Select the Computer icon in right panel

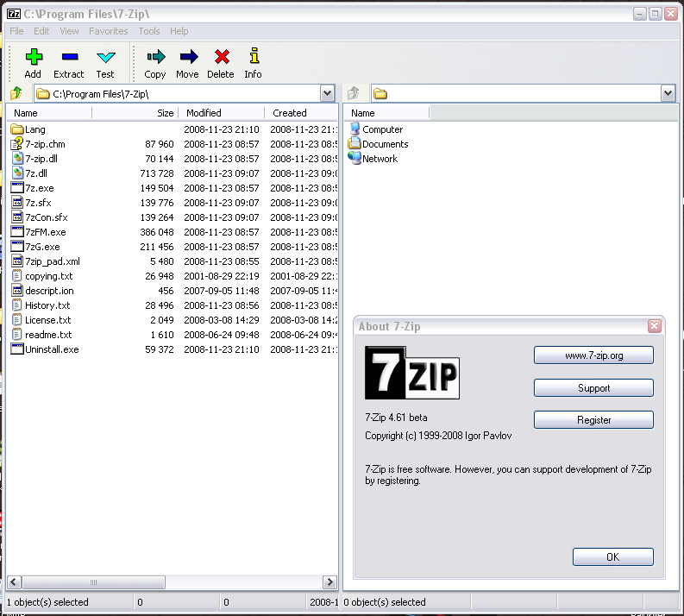[x=355, y=129]
